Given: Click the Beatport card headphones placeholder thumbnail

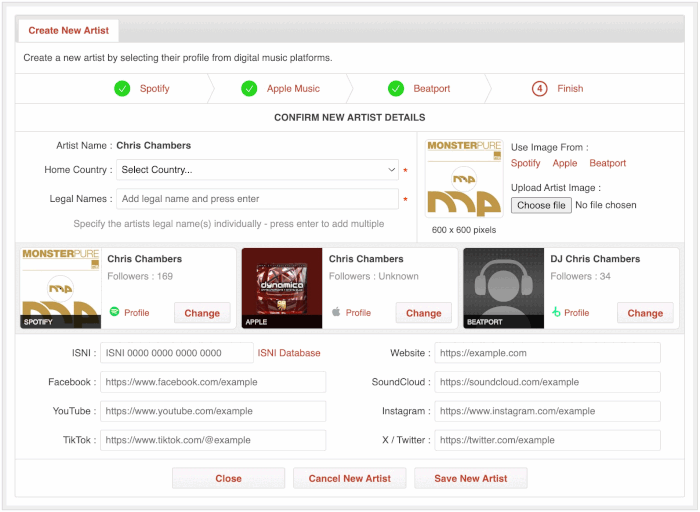Looking at the screenshot, I should [x=504, y=288].
